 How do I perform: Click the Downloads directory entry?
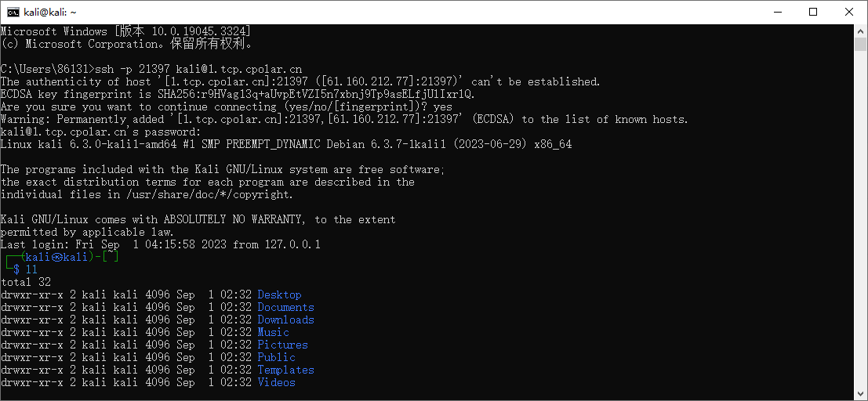point(285,320)
